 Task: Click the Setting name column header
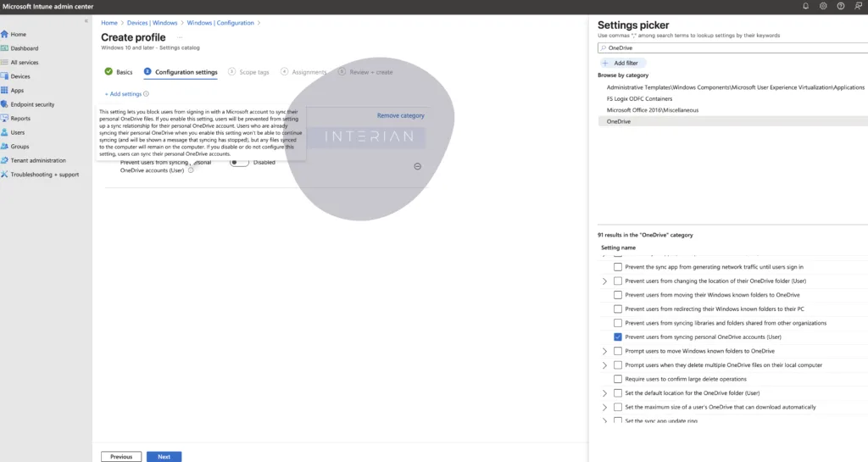[x=618, y=248]
